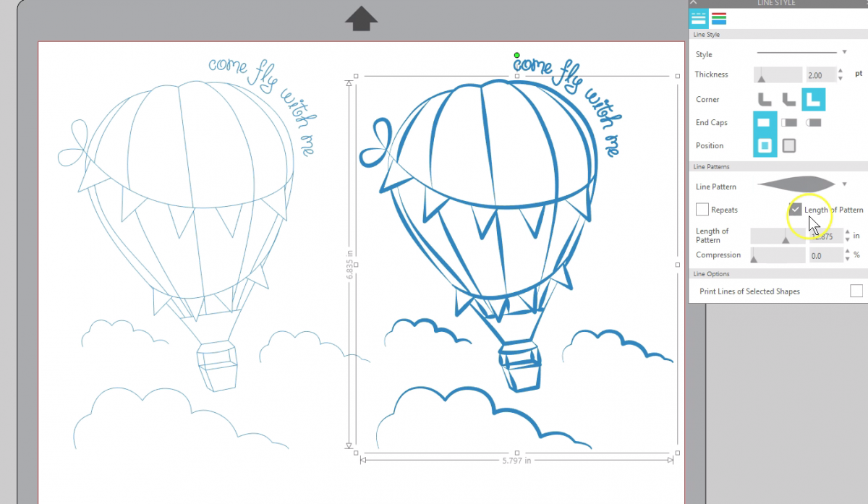Select the gray second Position icon
This screenshot has width=868, height=504.
789,146
